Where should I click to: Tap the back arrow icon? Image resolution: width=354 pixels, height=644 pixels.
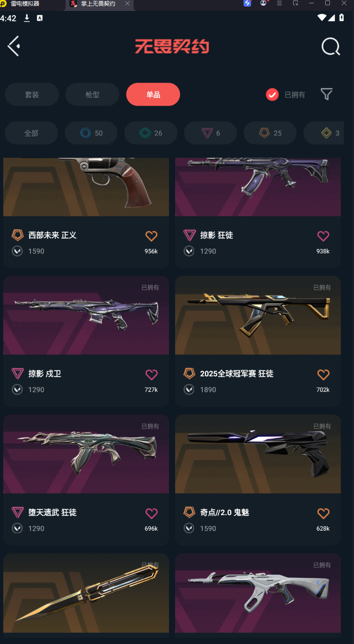pos(14,46)
